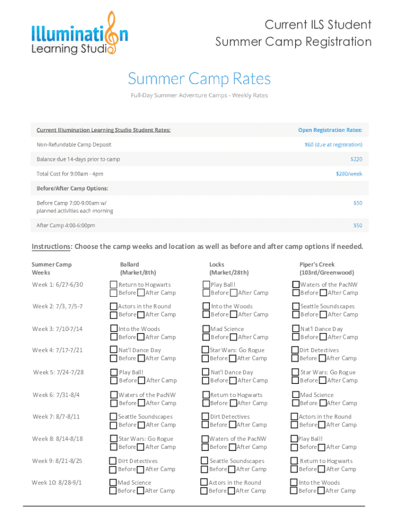Enable Before option for Week 2 Ballard
The height and width of the screenshot is (532, 400).
[x=113, y=315]
